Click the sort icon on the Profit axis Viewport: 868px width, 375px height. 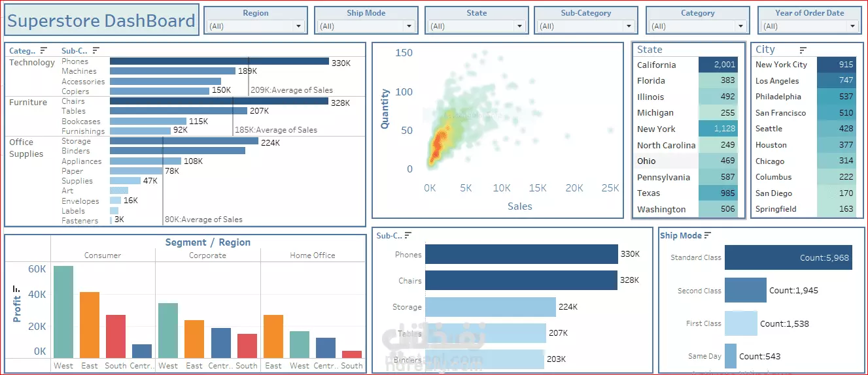coord(17,288)
